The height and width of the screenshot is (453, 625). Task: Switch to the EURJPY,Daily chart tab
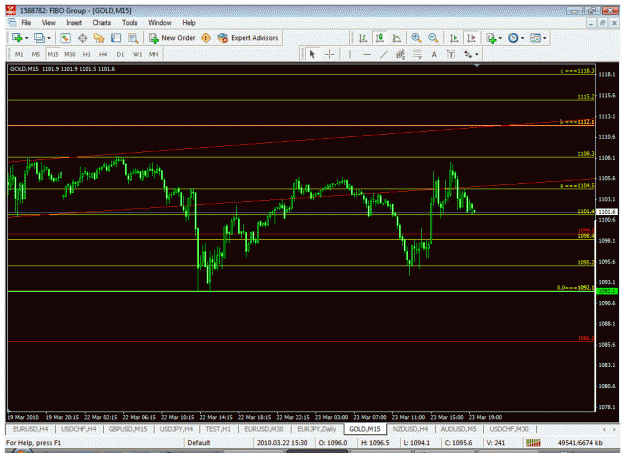[x=317, y=429]
